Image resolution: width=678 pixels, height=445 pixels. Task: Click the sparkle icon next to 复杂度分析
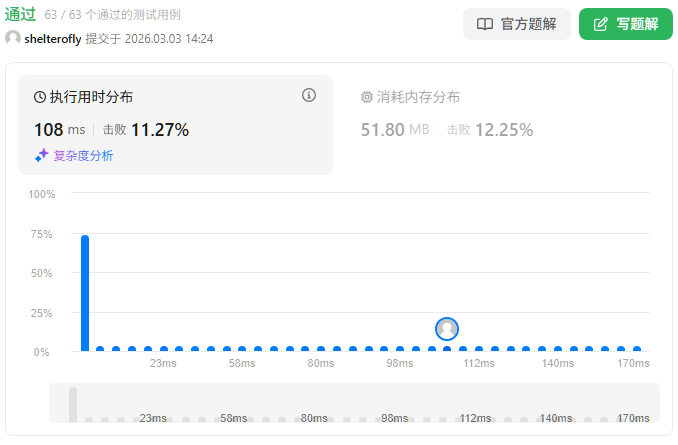(42, 155)
